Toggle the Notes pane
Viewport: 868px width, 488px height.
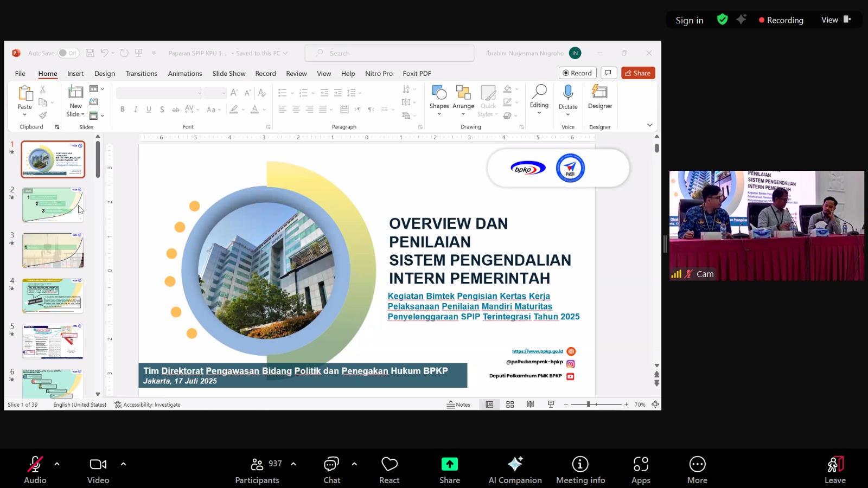pos(458,404)
